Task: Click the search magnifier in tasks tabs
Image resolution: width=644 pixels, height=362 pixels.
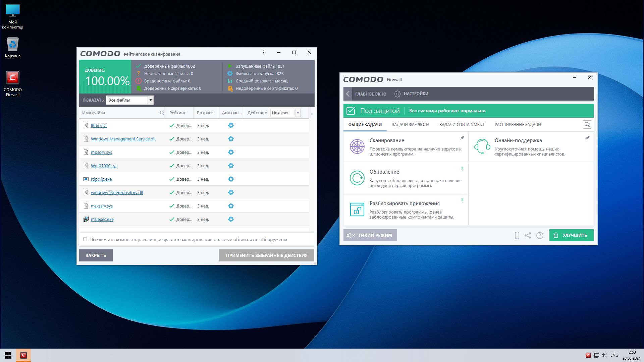Action: pos(587,124)
